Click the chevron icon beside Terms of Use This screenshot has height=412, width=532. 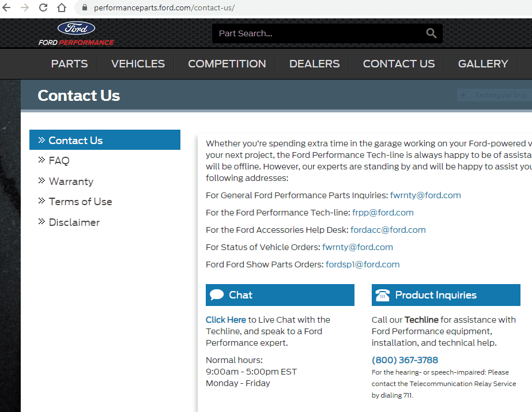[41, 201]
